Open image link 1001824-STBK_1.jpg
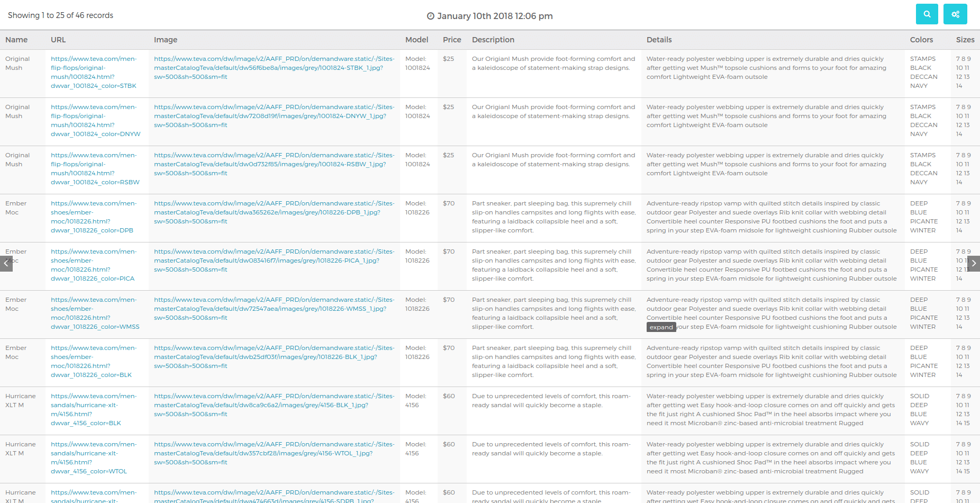This screenshot has height=503, width=980. coord(274,68)
